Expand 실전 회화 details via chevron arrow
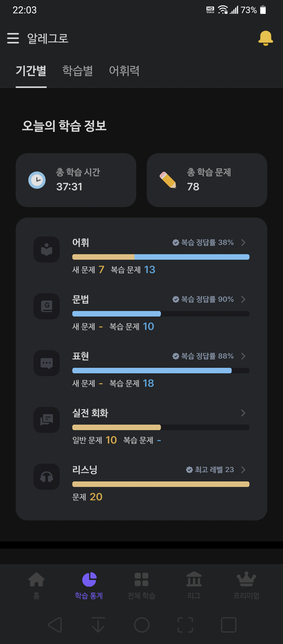Viewport: 283px width, 644px height. 243,413
